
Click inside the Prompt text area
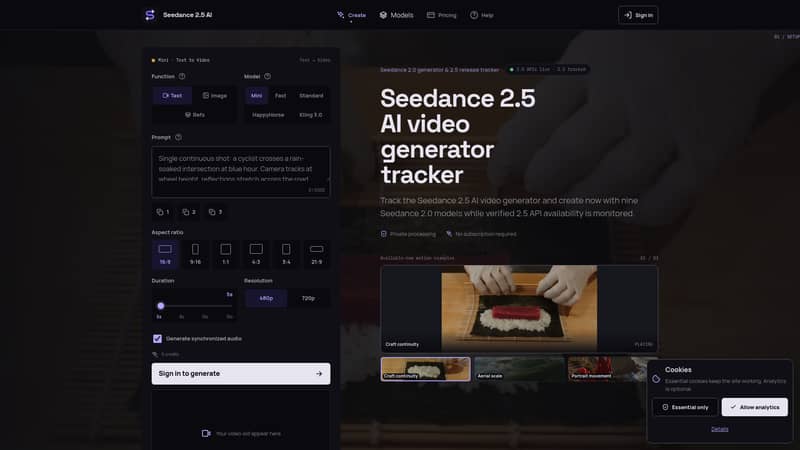pos(241,171)
